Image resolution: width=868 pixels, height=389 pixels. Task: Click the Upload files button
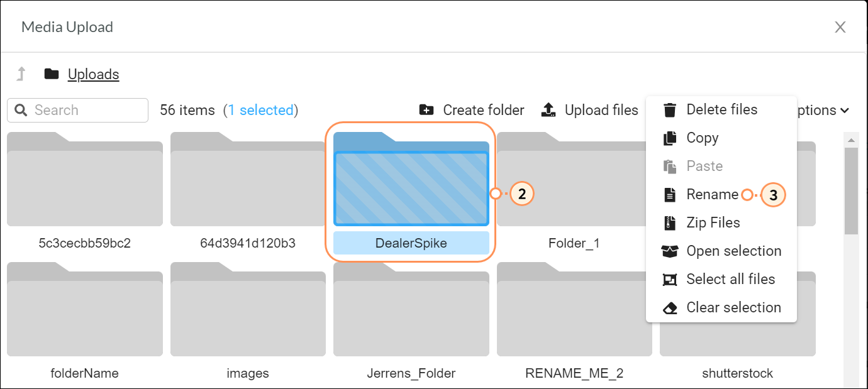pos(589,110)
